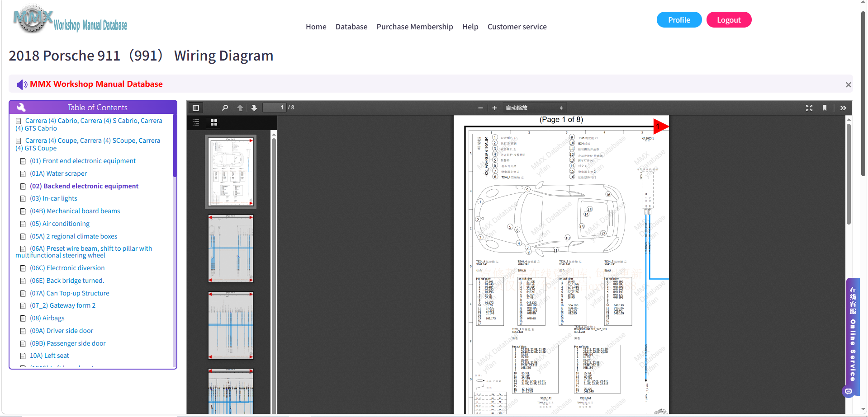868x417 pixels.
Task: Select page 1 thumbnail
Action: [231, 172]
